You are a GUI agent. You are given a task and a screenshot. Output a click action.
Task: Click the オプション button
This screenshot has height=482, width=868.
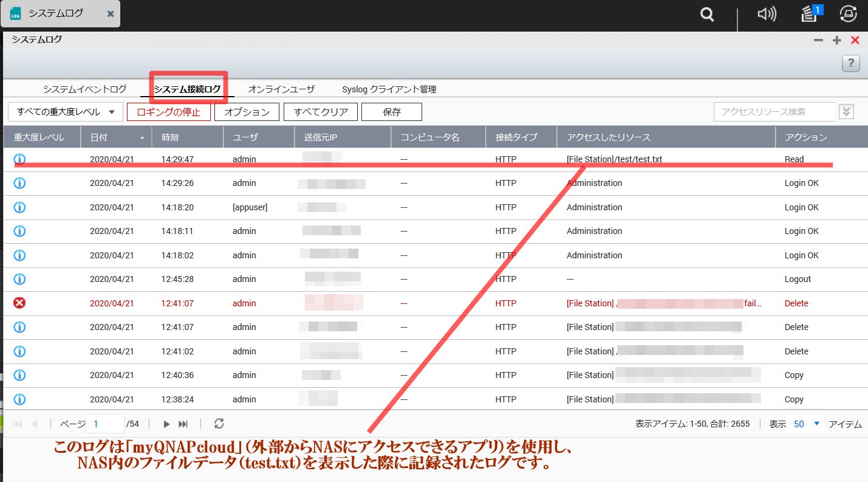click(x=247, y=112)
